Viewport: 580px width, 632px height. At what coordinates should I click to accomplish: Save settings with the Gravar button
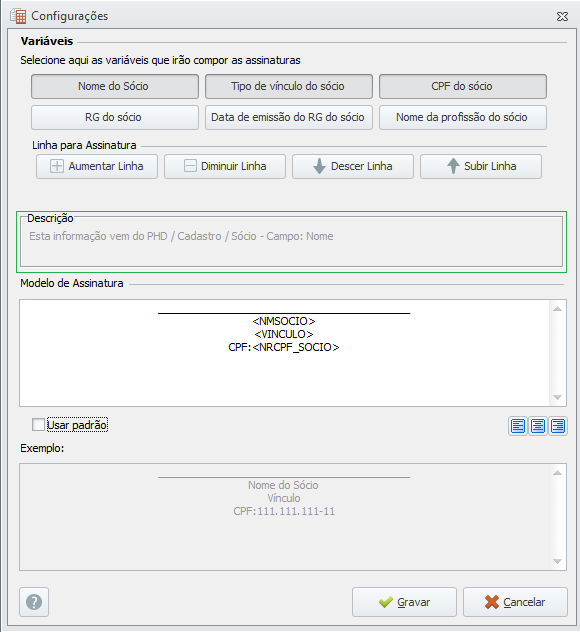(404, 602)
